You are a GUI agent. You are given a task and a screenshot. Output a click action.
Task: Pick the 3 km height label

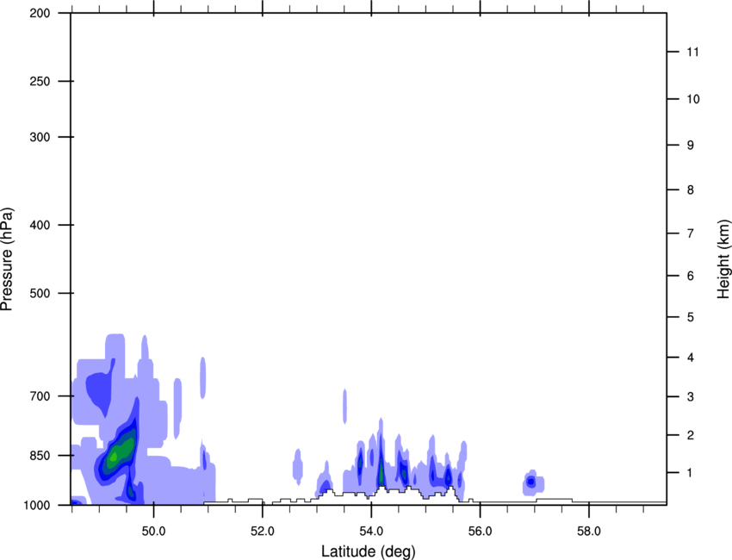(x=691, y=397)
